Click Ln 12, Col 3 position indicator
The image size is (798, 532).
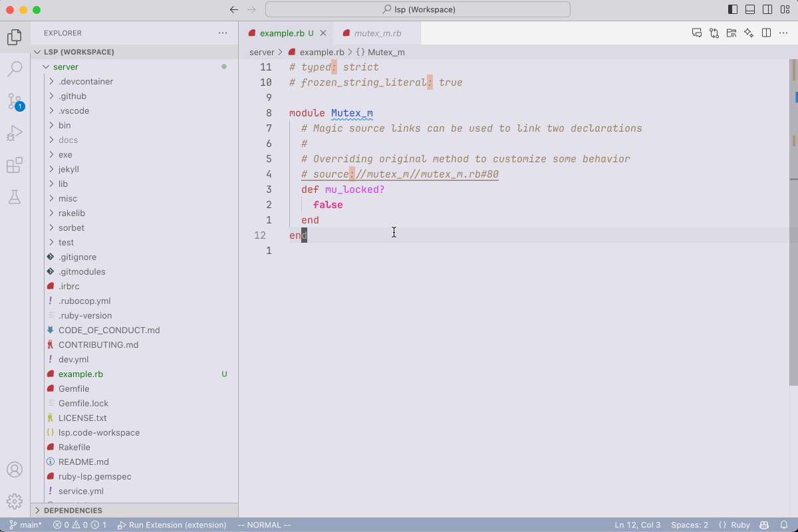[x=638, y=525]
